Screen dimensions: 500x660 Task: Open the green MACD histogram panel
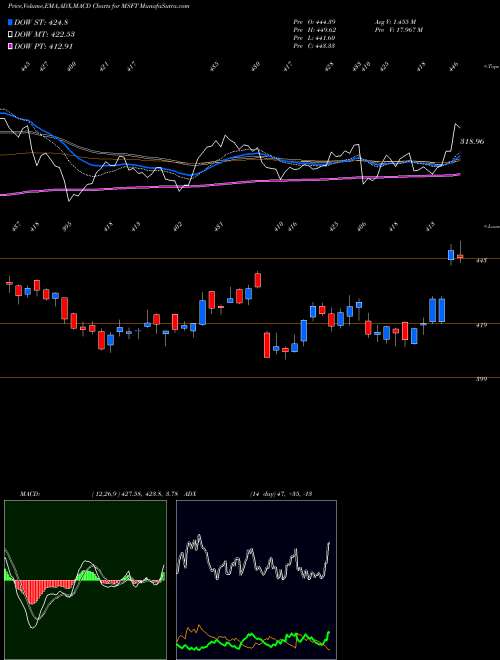pos(85,580)
